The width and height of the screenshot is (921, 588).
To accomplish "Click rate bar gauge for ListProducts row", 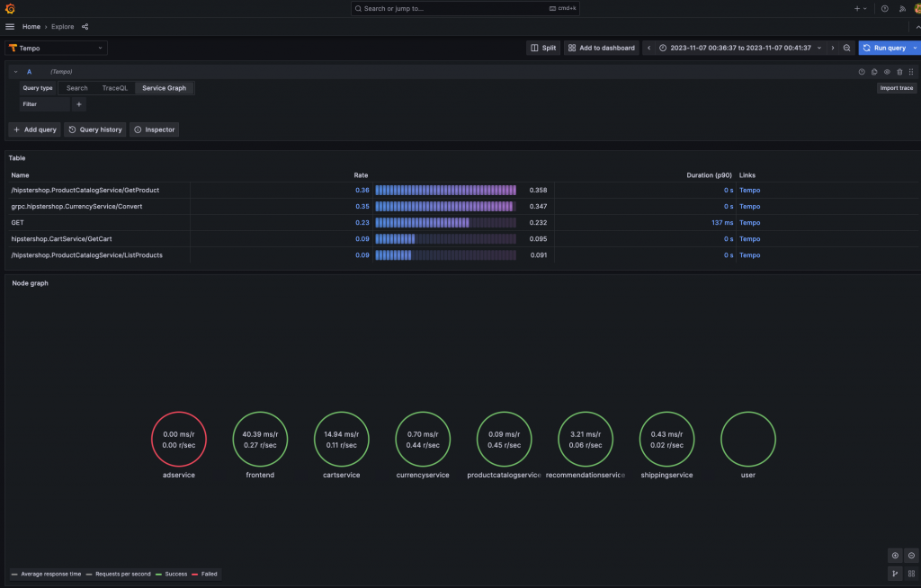I will 446,255.
